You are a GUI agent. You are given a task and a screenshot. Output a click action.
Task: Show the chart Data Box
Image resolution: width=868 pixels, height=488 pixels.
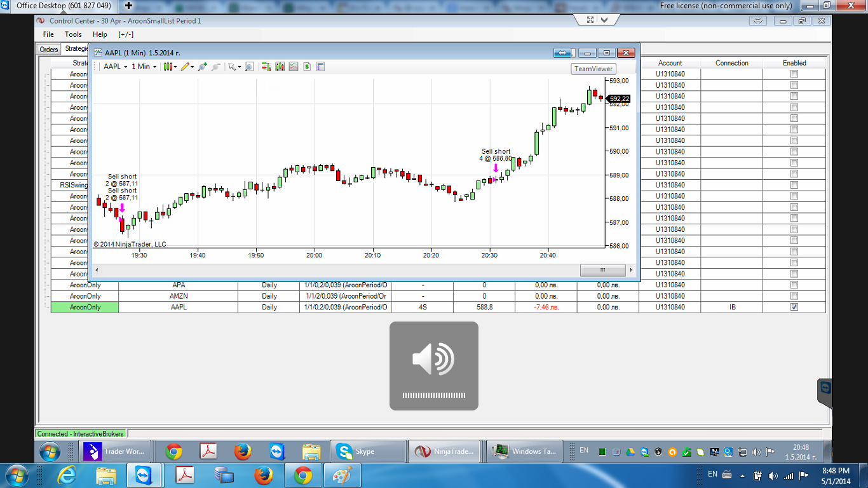click(x=250, y=66)
